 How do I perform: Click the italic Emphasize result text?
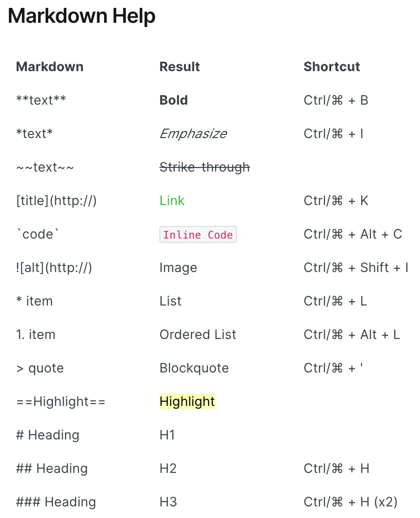(193, 134)
